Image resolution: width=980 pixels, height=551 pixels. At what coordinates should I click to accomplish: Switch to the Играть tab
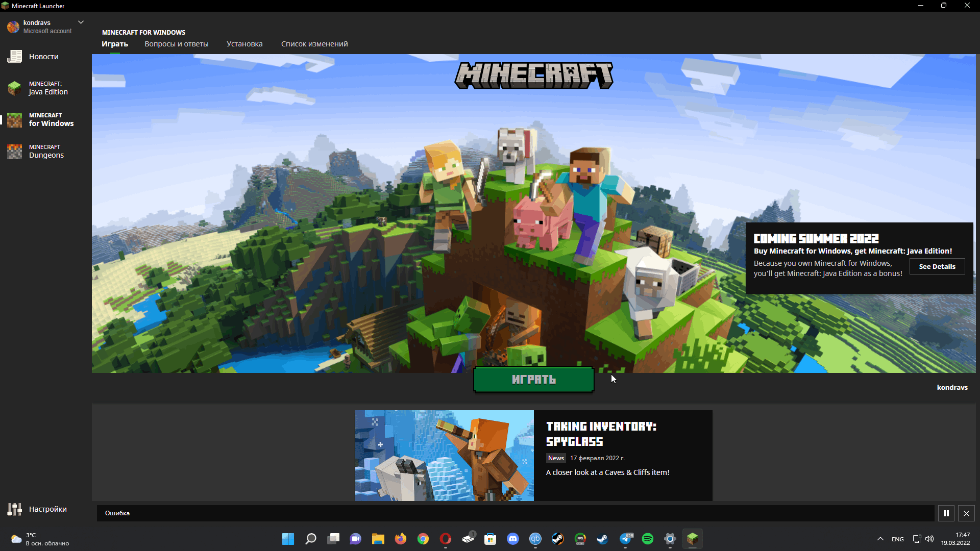pyautogui.click(x=115, y=44)
